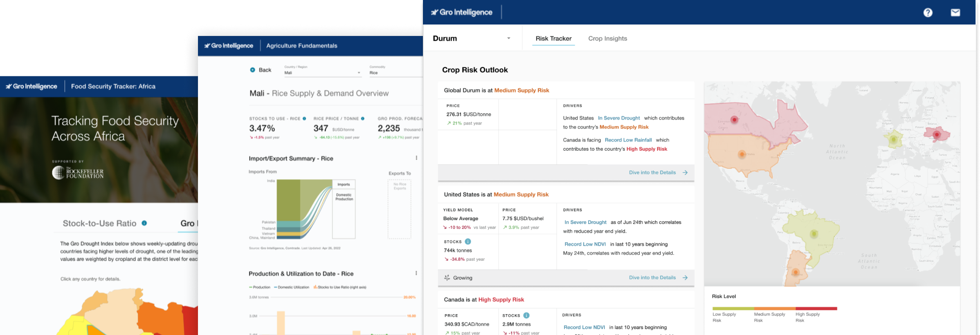Click Agriculture Fundamentals header title

click(x=302, y=46)
